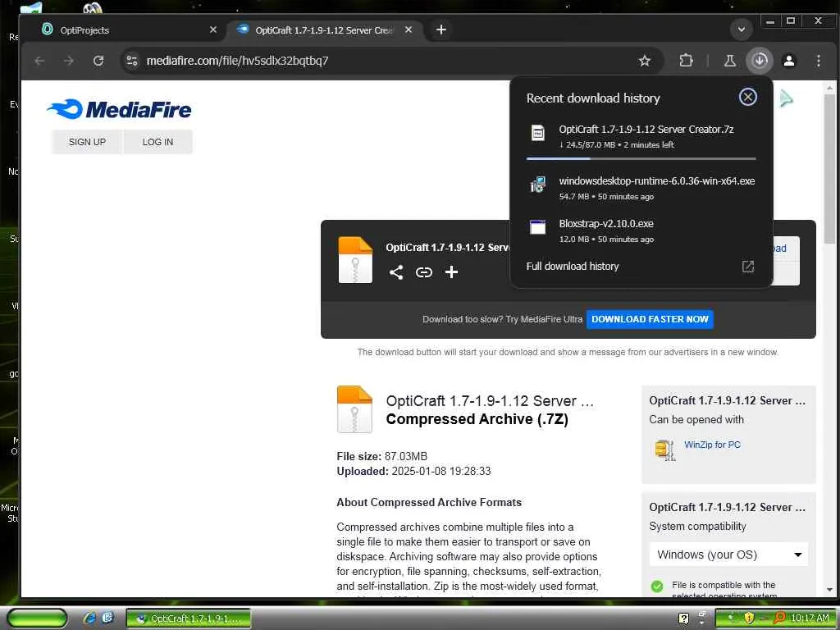Image resolution: width=840 pixels, height=630 pixels.
Task: Click the taskbar clock showing 10:17 AM
Action: [810, 618]
